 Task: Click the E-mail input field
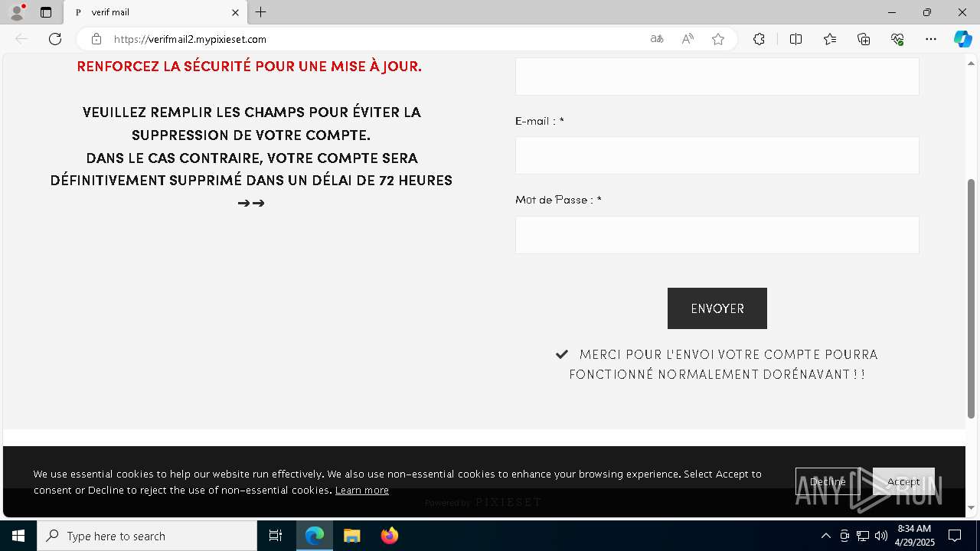tap(717, 155)
